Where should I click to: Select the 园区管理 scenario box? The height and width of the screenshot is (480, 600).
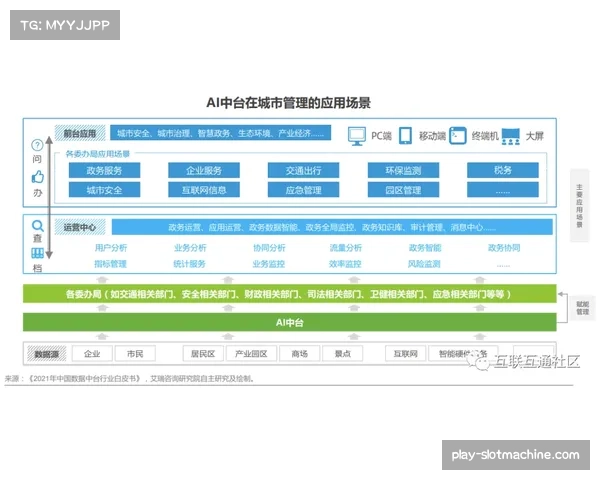pyautogui.click(x=403, y=190)
